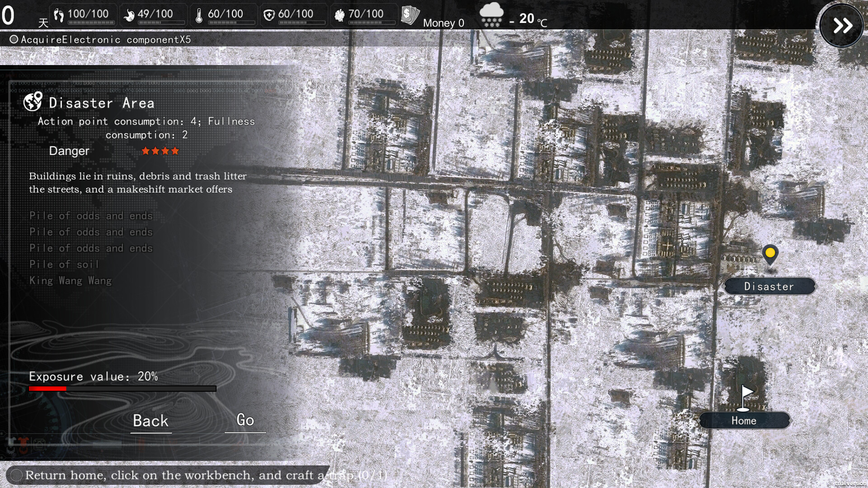
Task: Select Pile of soil from the item list
Action: (64, 264)
